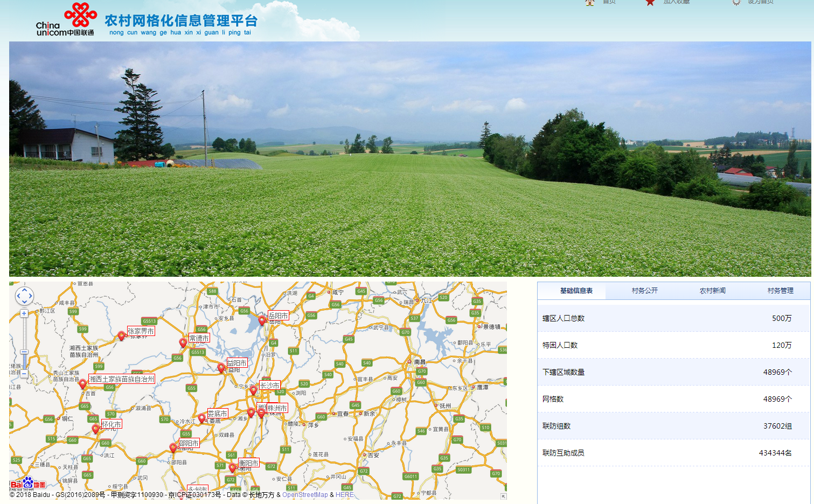Select the 怀化市 red map pin
Screen dimensions: 814x504
click(x=96, y=429)
